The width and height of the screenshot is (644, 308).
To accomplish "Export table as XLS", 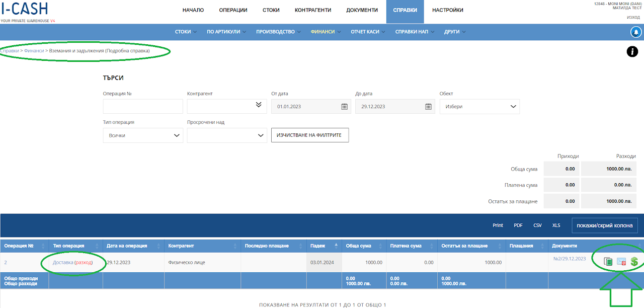I will pos(556,225).
